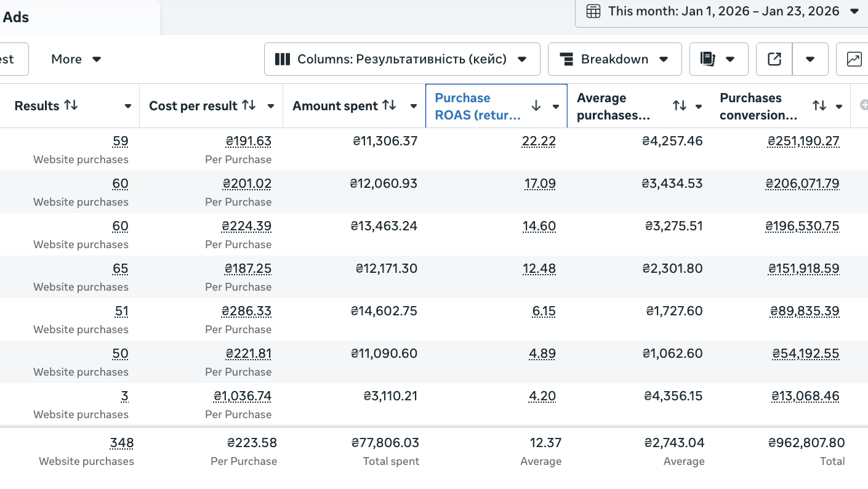Click the ₴12,060.93 amount spent cell
The height and width of the screenshot is (489, 868).
point(384,184)
